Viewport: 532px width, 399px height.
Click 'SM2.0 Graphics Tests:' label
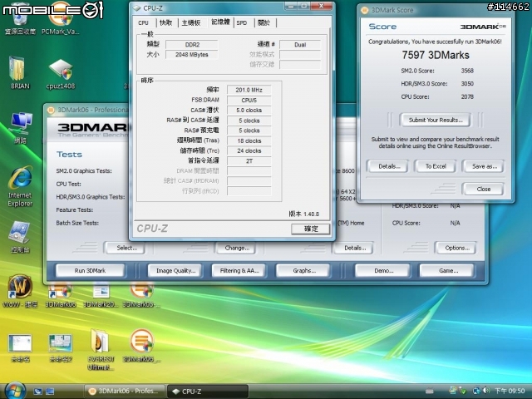[84, 171]
